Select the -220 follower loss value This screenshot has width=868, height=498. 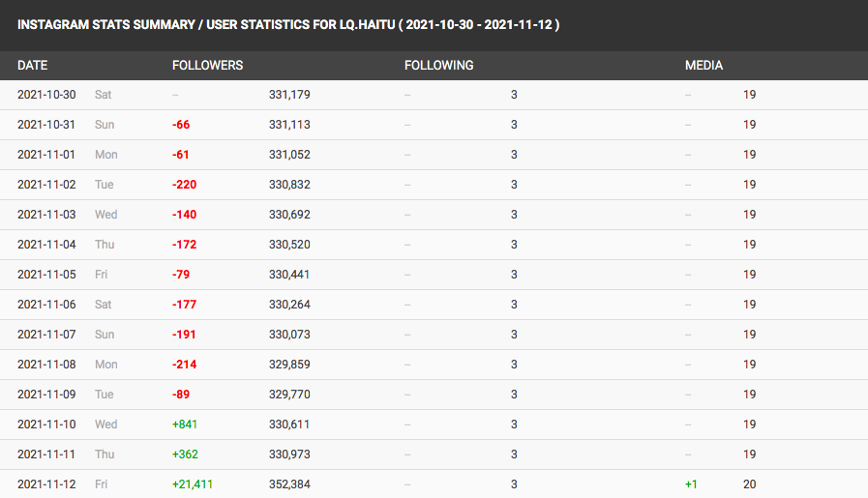click(x=184, y=185)
